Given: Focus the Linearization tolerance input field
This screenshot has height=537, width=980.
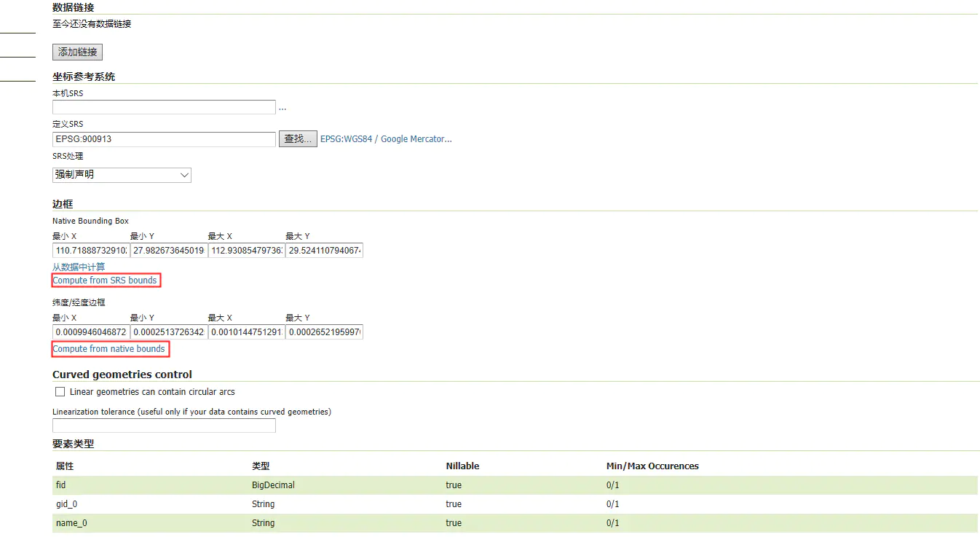Looking at the screenshot, I should (164, 426).
